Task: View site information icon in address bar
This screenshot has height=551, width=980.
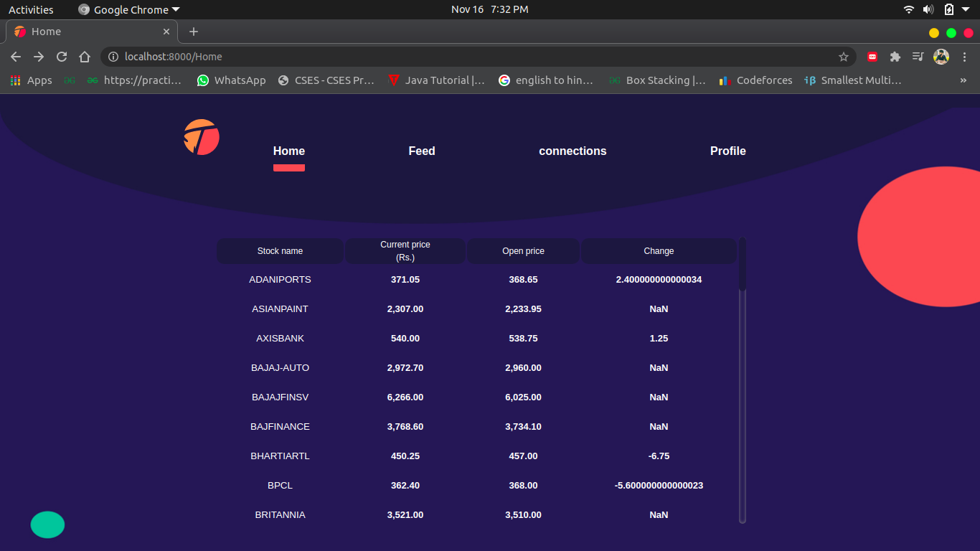Action: point(113,57)
